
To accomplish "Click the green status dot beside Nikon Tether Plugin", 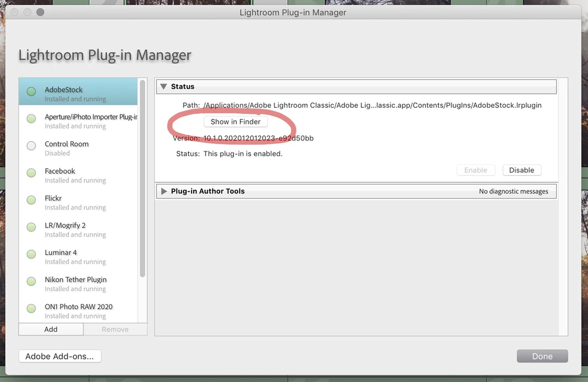I will (x=31, y=281).
